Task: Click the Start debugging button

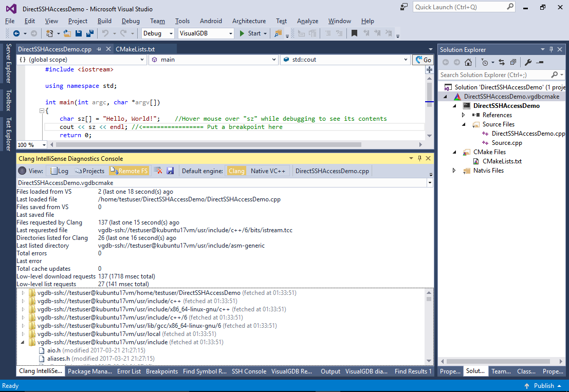Action: point(250,33)
